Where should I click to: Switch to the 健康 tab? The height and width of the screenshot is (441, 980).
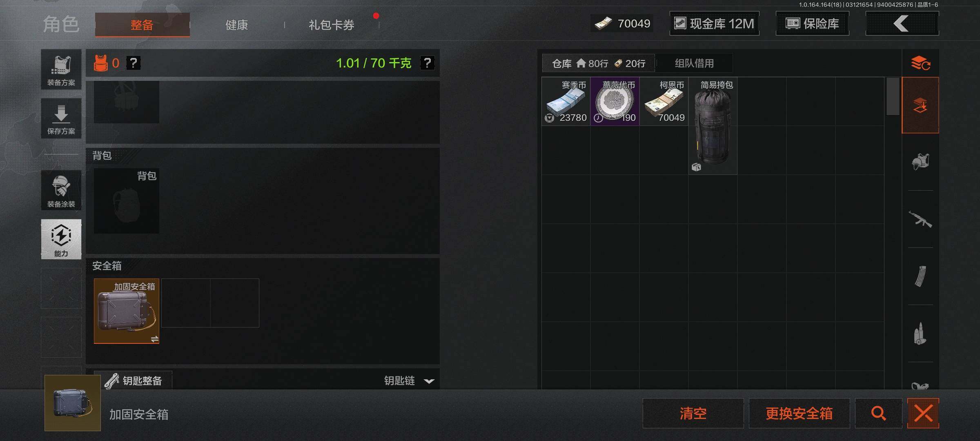[237, 25]
